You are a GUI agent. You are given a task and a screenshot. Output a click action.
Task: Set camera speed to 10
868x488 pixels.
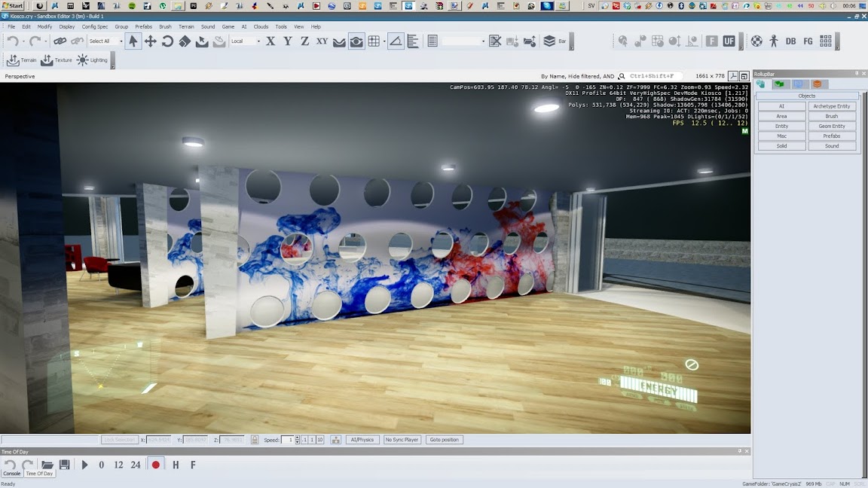320,440
